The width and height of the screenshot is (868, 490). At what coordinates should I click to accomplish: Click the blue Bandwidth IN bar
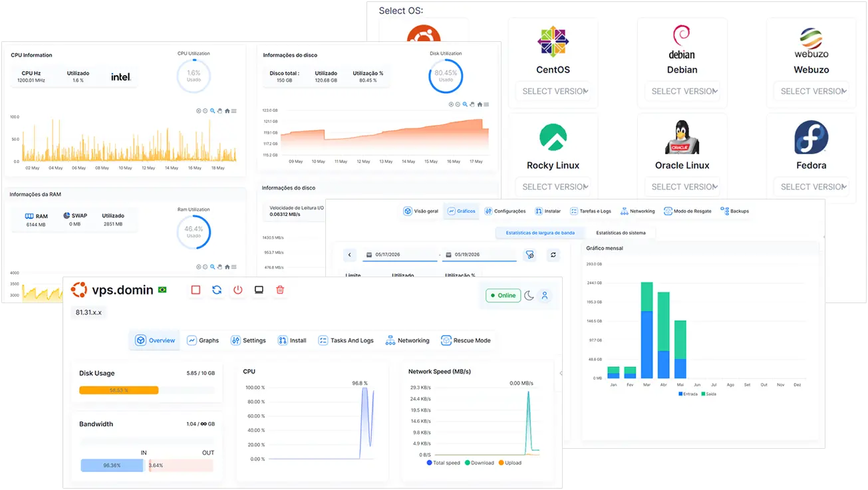(112, 465)
